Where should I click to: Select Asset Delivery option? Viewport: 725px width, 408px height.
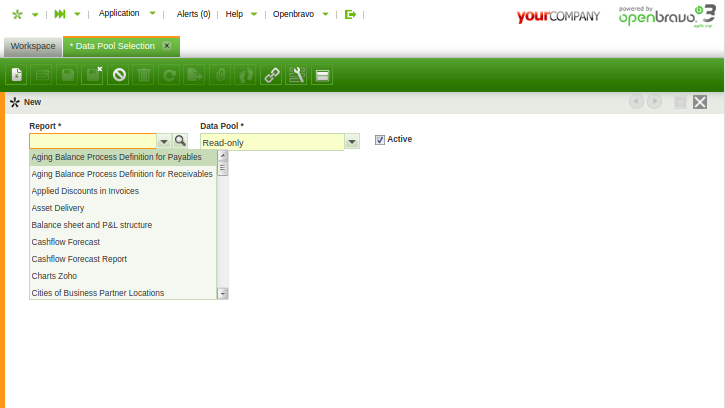(x=123, y=208)
